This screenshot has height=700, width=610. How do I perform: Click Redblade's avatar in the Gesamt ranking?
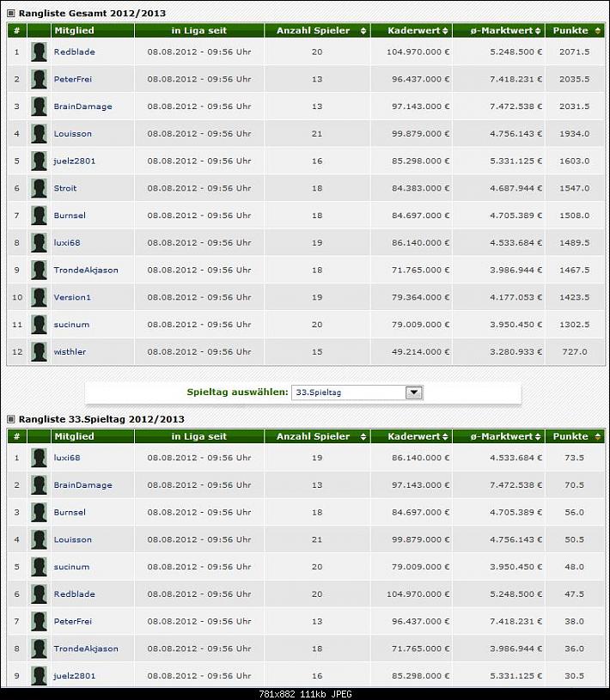(39, 52)
